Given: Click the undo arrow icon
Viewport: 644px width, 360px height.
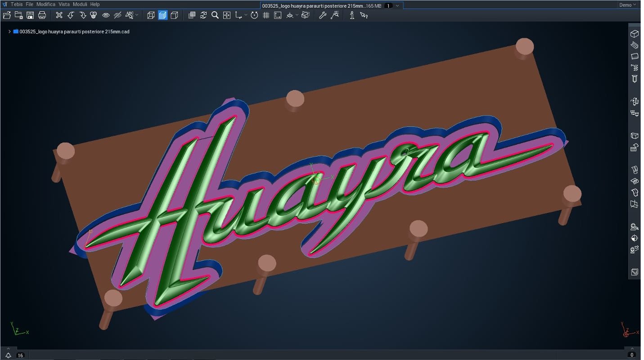Looking at the screenshot, I should (x=71, y=15).
